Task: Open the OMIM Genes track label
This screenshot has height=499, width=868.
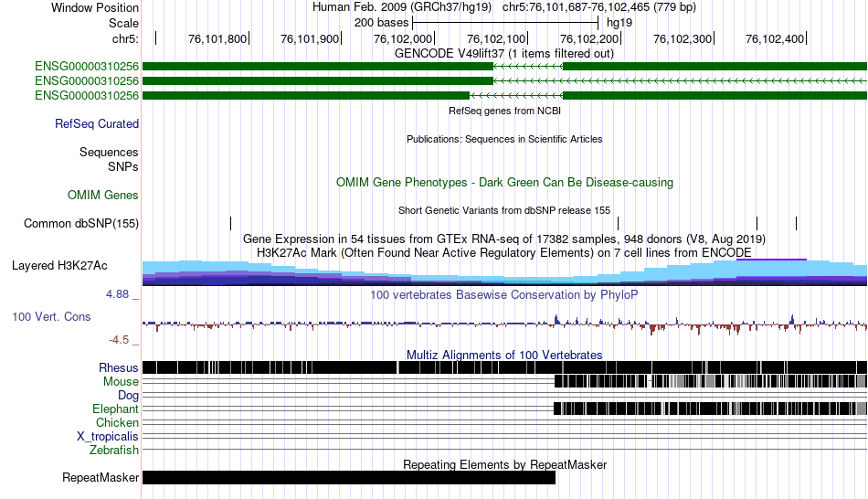Action: [103, 195]
